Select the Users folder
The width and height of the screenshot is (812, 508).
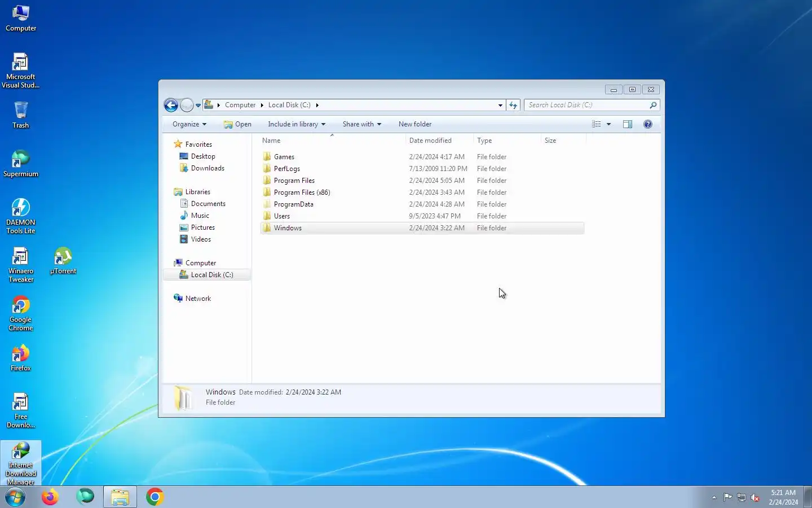422,216
